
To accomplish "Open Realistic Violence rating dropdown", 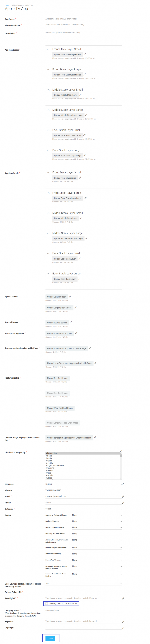I will 96,521.
